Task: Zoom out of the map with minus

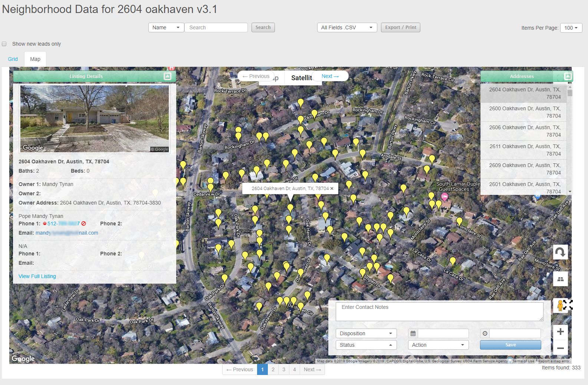Action: click(x=560, y=348)
